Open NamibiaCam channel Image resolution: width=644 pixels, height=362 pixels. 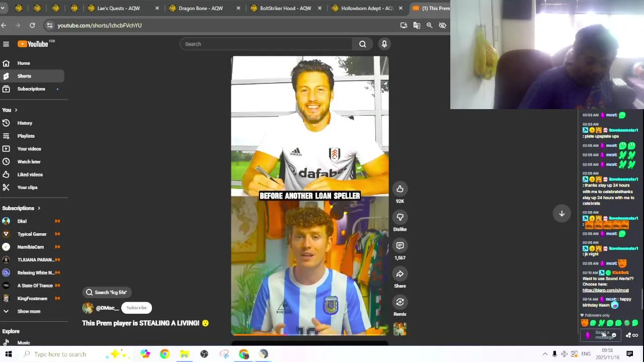tap(32, 247)
